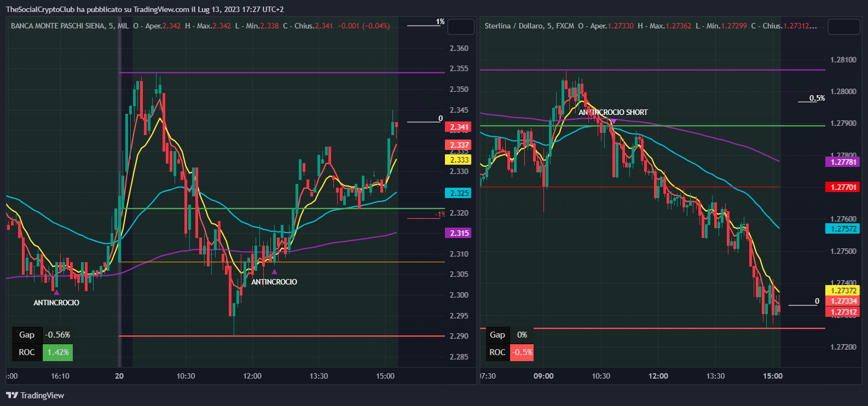This screenshot has height=406, width=868.
Task: Click the date 20 on time axis
Action: pyautogui.click(x=119, y=376)
